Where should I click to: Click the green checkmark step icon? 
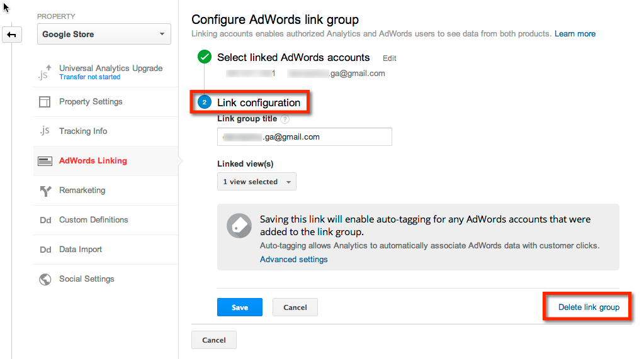coord(204,57)
